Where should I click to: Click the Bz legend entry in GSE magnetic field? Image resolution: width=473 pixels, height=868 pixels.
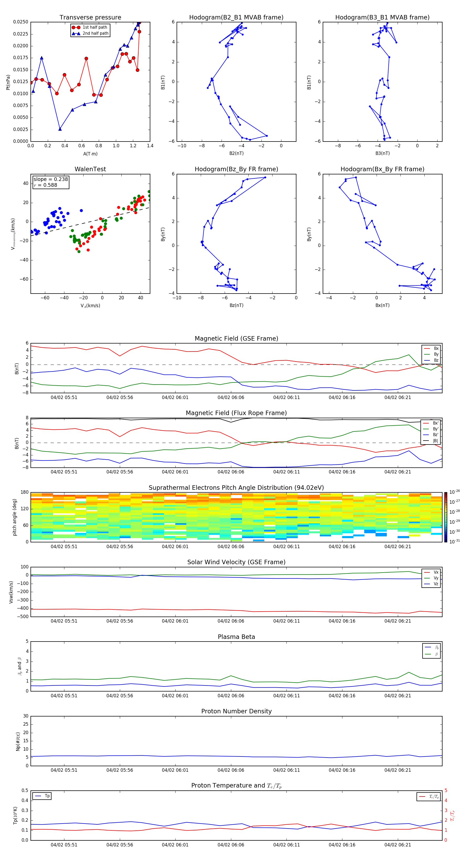tap(431, 361)
